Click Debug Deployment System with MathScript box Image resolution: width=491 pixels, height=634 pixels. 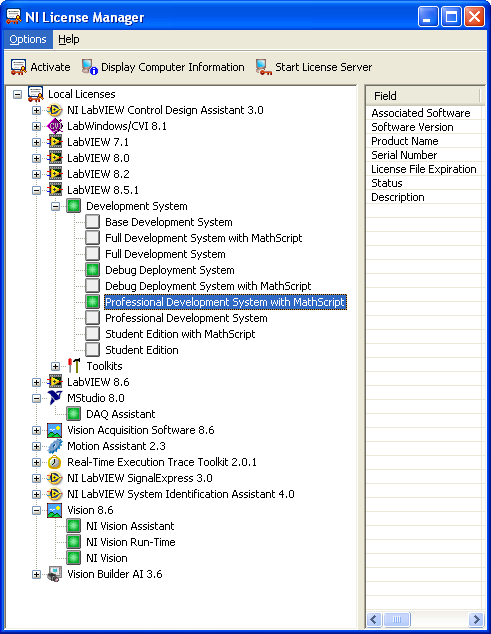coord(93,286)
